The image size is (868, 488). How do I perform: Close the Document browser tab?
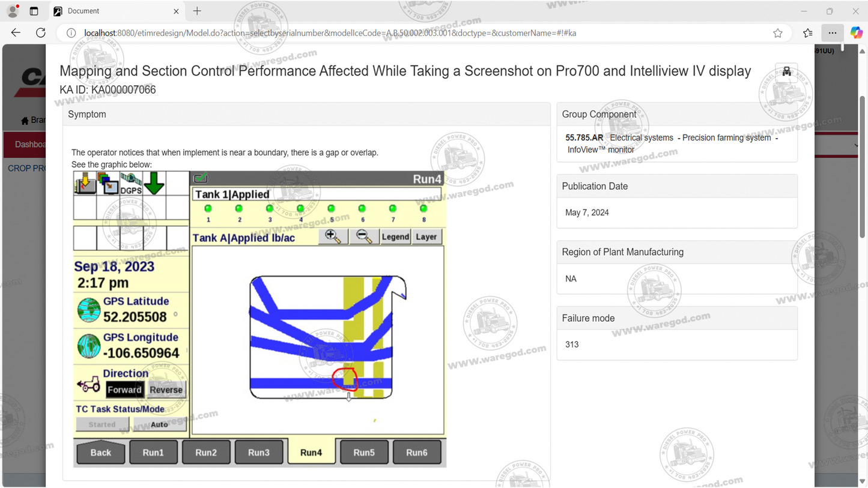[x=176, y=11]
